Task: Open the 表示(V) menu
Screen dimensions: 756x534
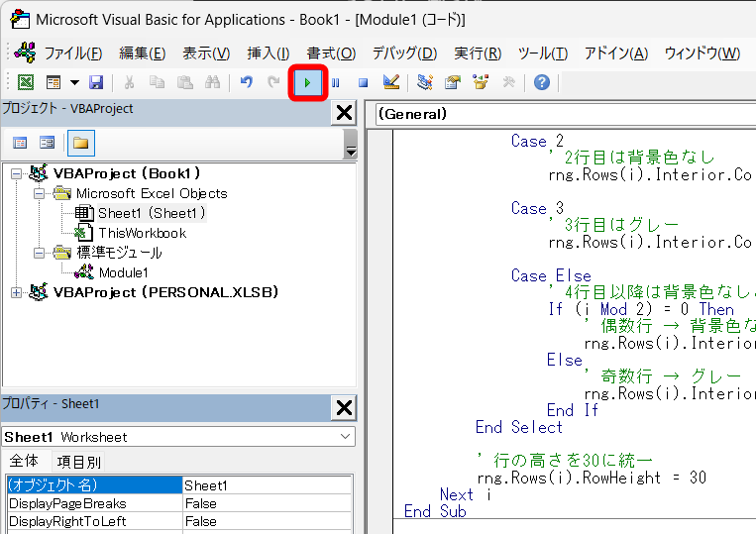Action: [206, 53]
